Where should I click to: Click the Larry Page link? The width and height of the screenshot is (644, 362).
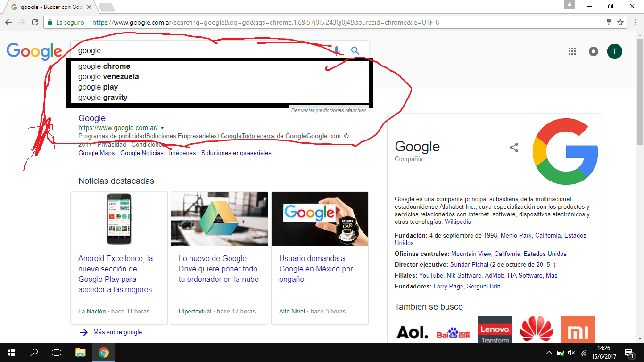449,286
